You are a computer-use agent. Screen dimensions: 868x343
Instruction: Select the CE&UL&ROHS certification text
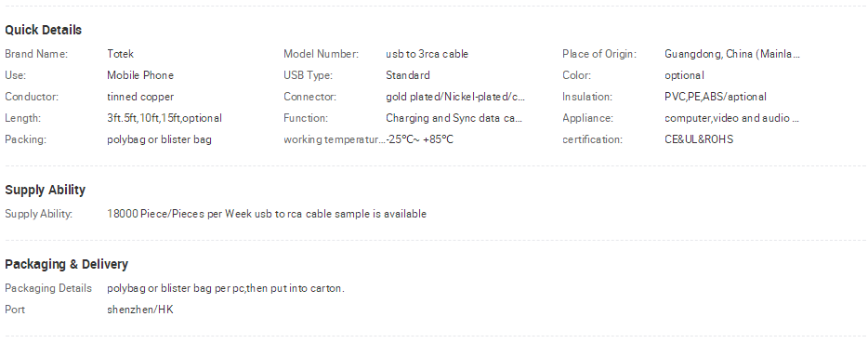699,139
